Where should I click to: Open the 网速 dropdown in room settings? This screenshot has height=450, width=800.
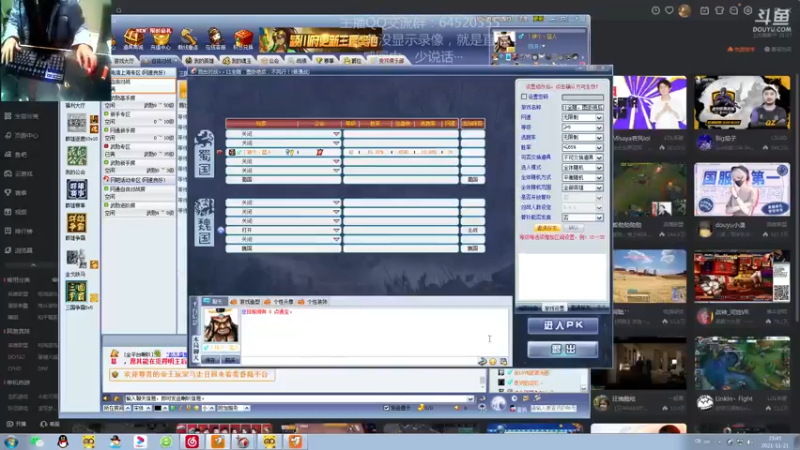coord(583,117)
